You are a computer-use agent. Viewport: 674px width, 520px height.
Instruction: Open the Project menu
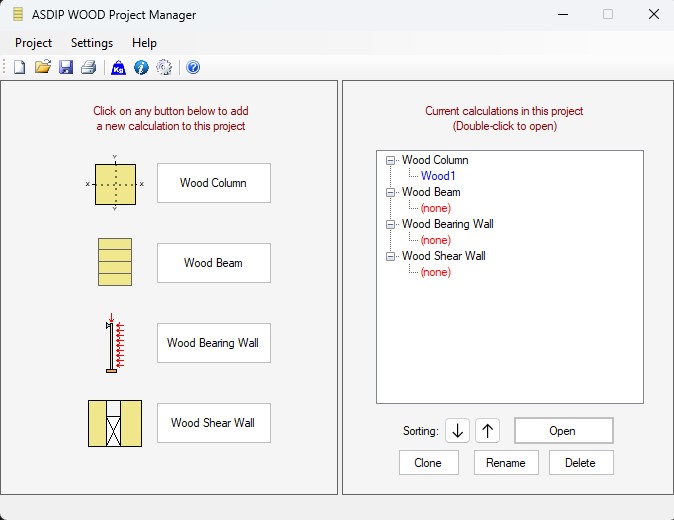pyautogui.click(x=34, y=43)
